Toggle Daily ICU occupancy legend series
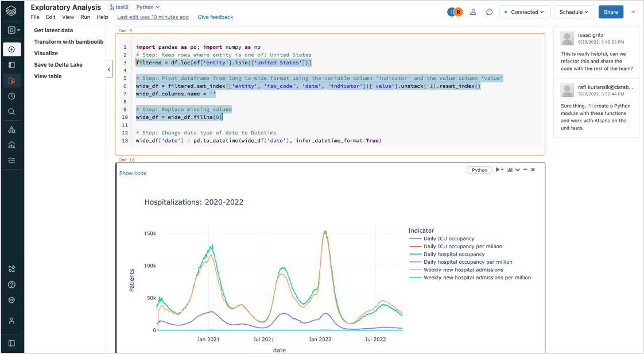 point(448,238)
